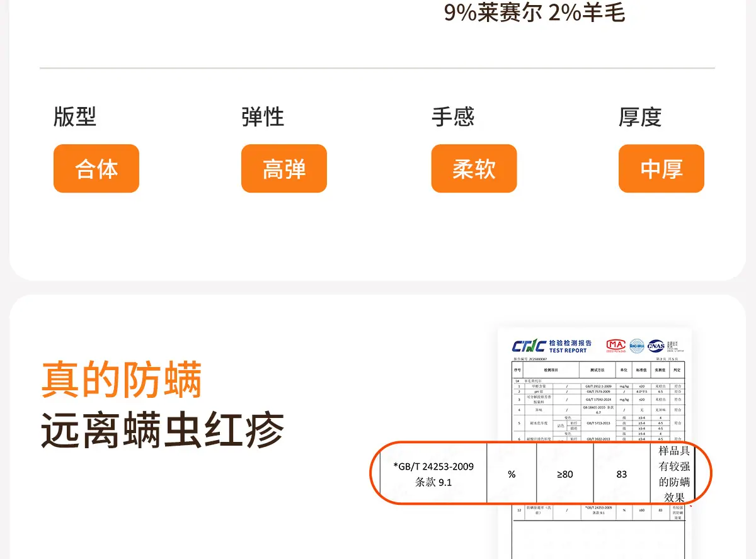Select the 柔软 hand-feel tag
The height and width of the screenshot is (559, 756).
coord(474,169)
